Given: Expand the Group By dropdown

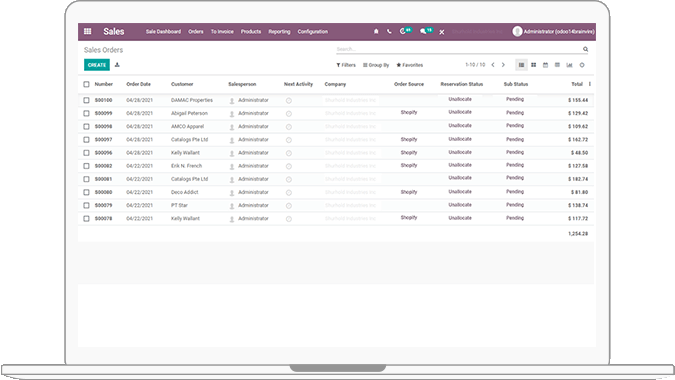Looking at the screenshot, I should [x=376, y=65].
